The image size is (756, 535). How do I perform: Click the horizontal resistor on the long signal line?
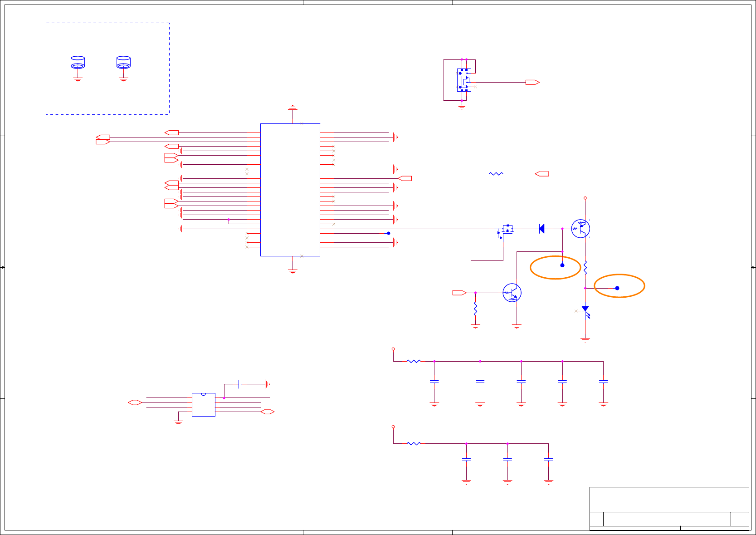point(497,174)
